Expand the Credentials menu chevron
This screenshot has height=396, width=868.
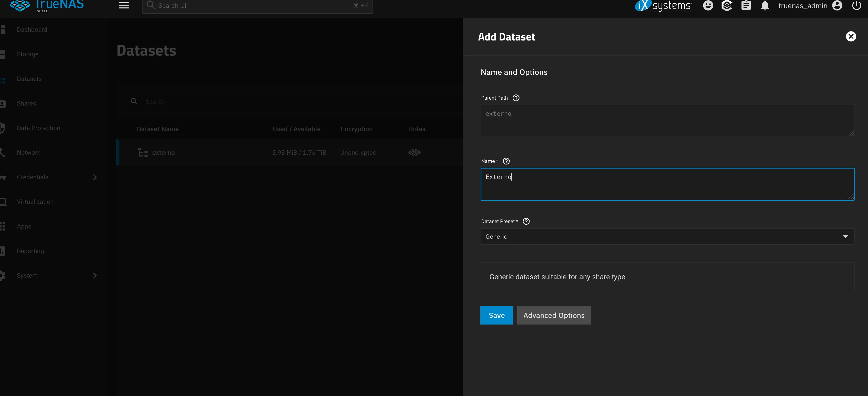click(95, 177)
